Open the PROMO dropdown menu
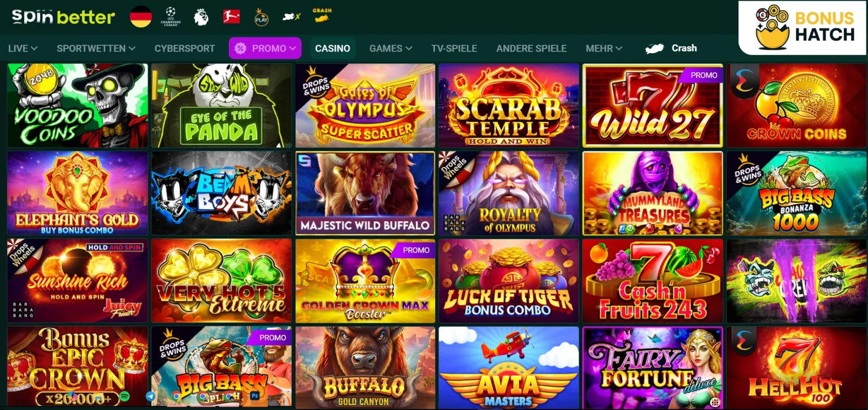Viewport: 868px width, 410px height. (x=265, y=48)
